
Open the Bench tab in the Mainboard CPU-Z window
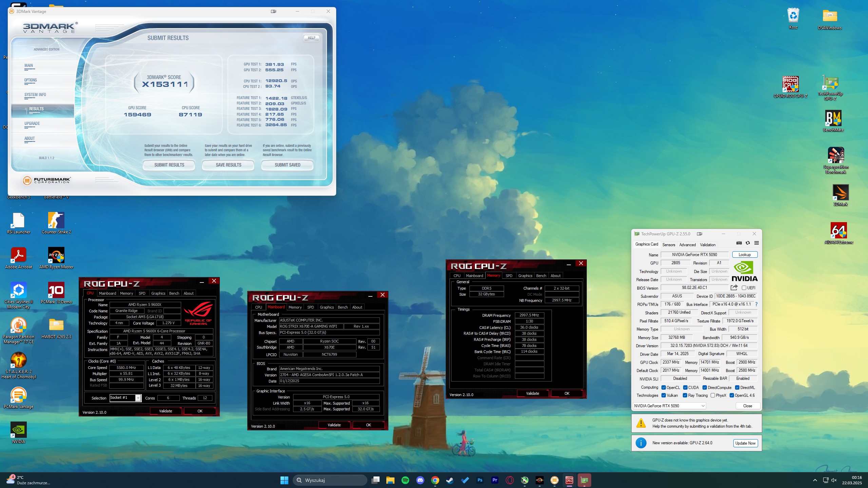point(343,307)
